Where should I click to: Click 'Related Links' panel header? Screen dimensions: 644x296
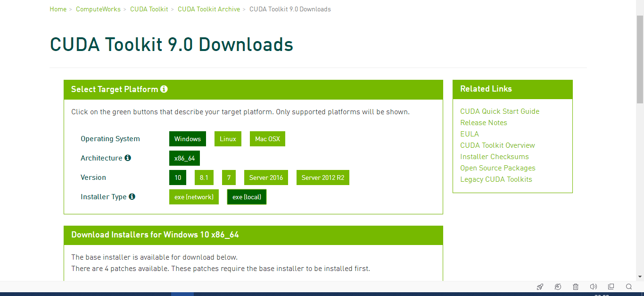click(x=486, y=89)
